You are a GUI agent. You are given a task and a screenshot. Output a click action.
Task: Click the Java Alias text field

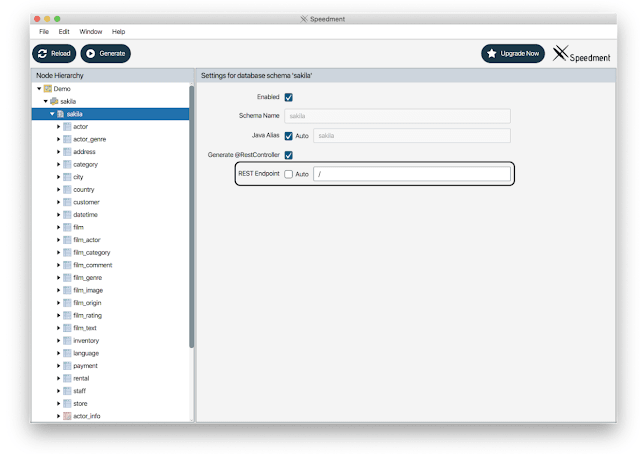pos(412,136)
